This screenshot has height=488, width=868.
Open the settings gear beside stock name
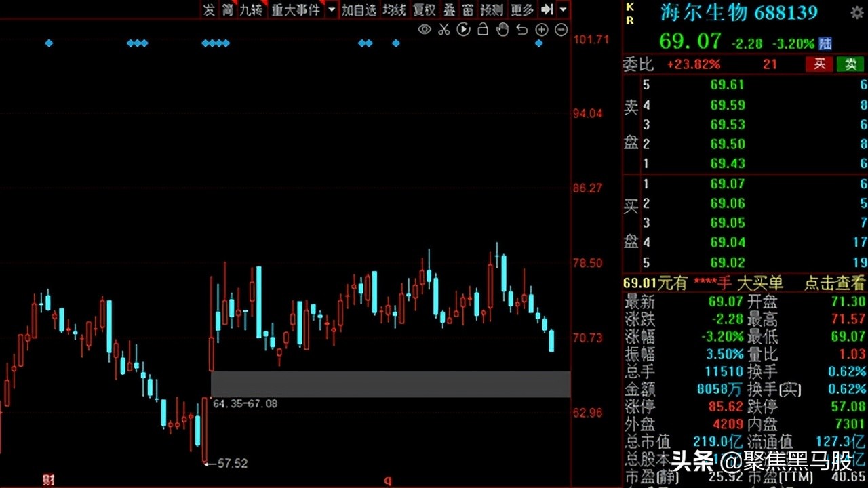point(857,13)
